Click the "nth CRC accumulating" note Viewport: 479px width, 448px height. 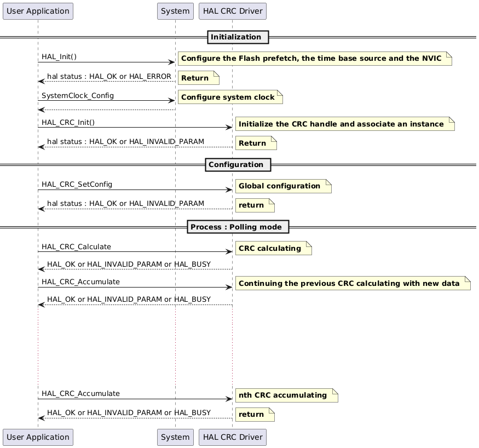coord(285,395)
